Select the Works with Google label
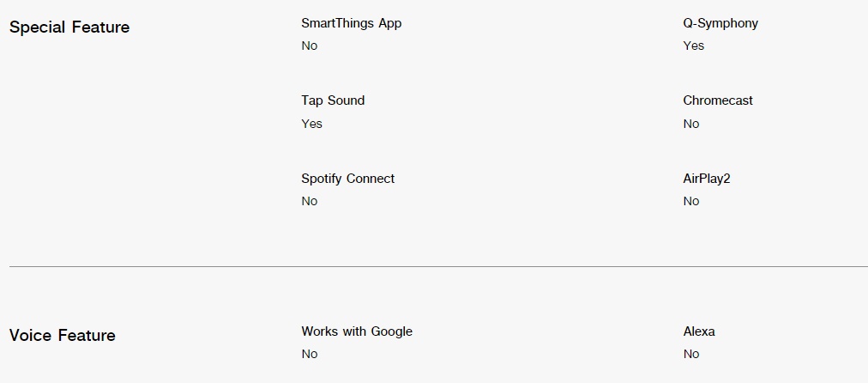 [x=357, y=331]
